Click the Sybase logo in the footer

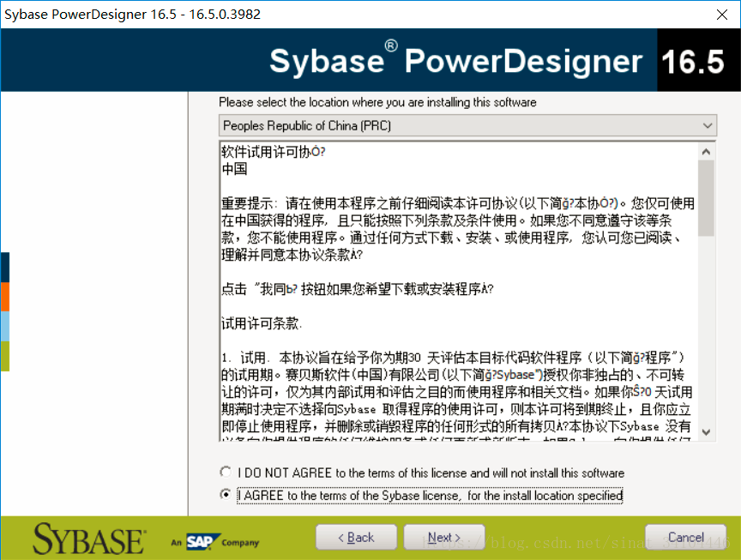[89, 539]
